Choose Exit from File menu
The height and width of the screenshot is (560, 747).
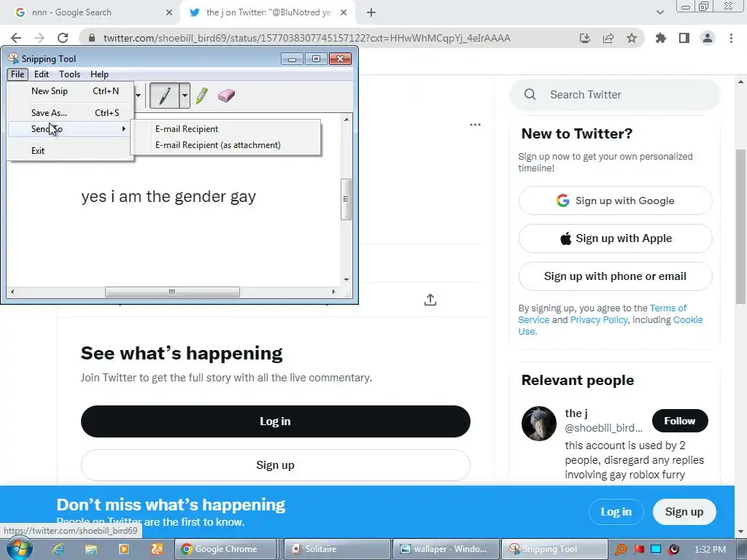pyautogui.click(x=70, y=150)
